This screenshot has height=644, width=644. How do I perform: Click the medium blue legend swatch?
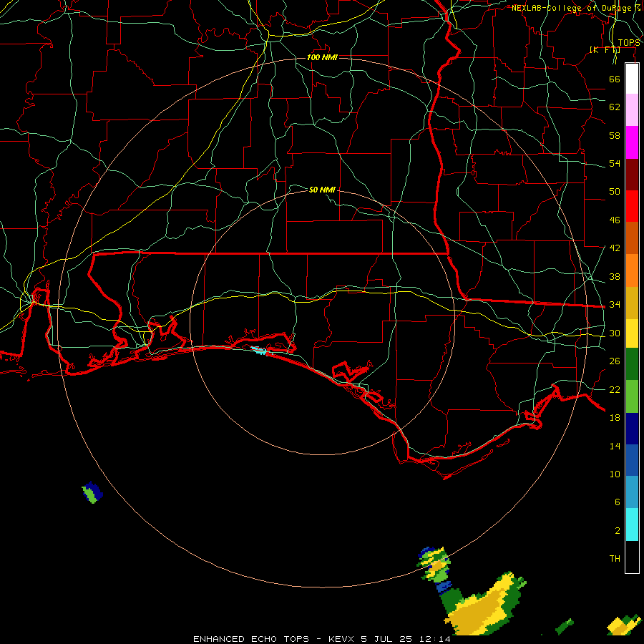(x=632, y=460)
